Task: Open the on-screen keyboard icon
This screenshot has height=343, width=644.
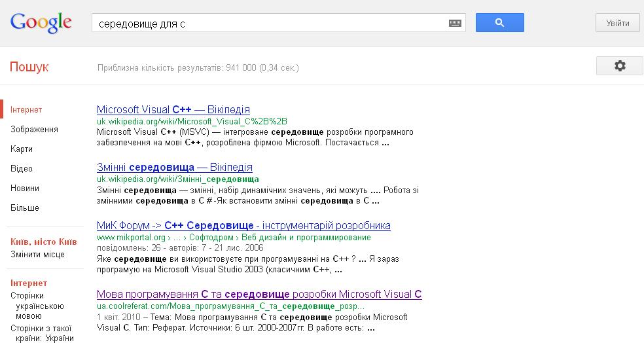Action: 455,23
